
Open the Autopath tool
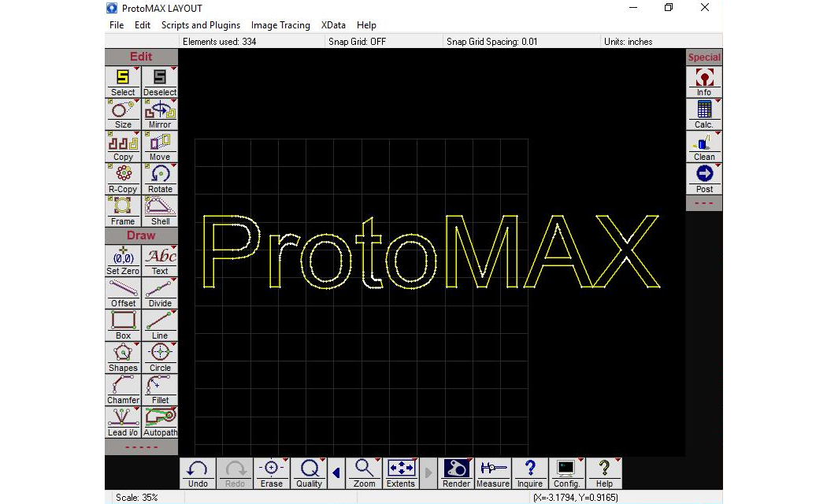tap(160, 421)
